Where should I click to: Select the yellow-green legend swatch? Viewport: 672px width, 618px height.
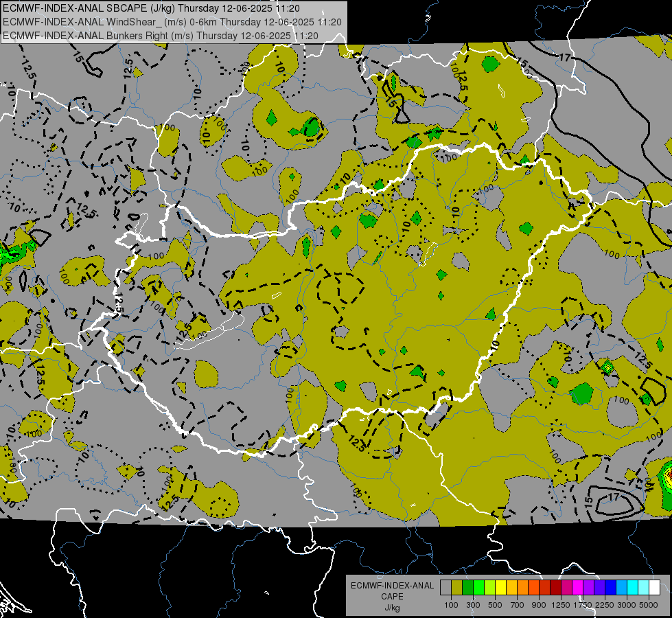(x=489, y=588)
